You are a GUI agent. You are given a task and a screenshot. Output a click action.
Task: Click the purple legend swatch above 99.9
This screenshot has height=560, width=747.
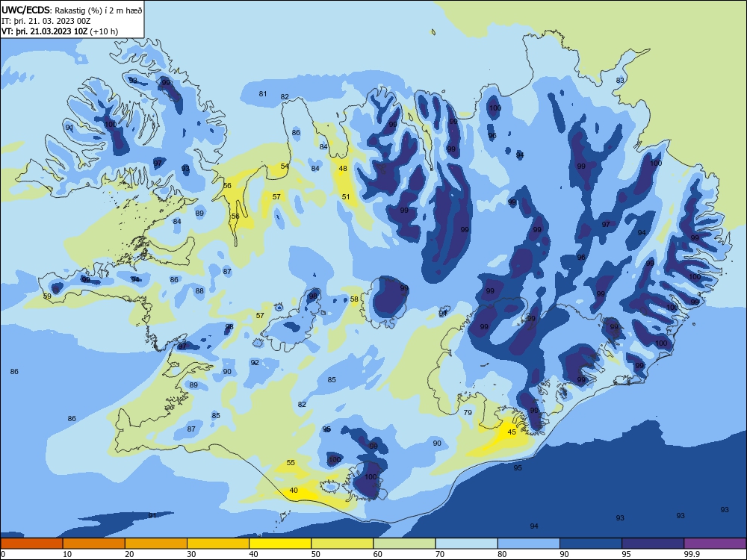(716, 544)
